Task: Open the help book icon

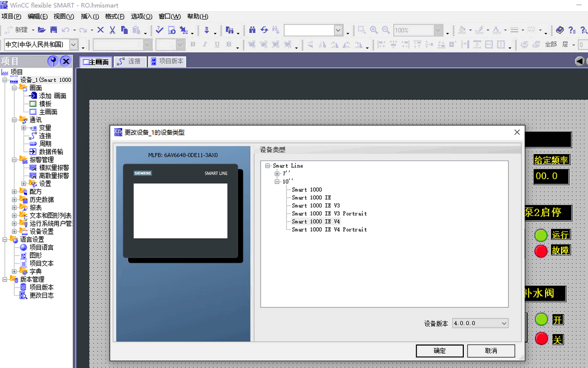Action: pyautogui.click(x=560, y=30)
